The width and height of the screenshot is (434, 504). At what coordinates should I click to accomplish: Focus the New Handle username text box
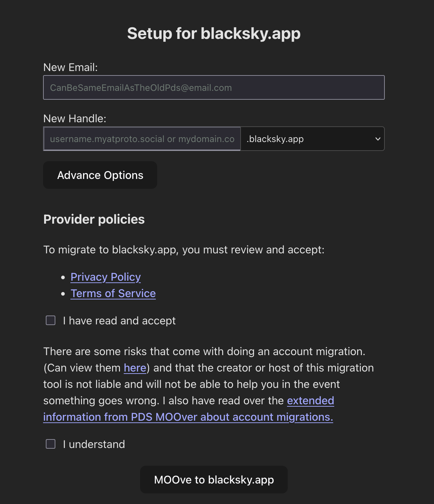142,139
